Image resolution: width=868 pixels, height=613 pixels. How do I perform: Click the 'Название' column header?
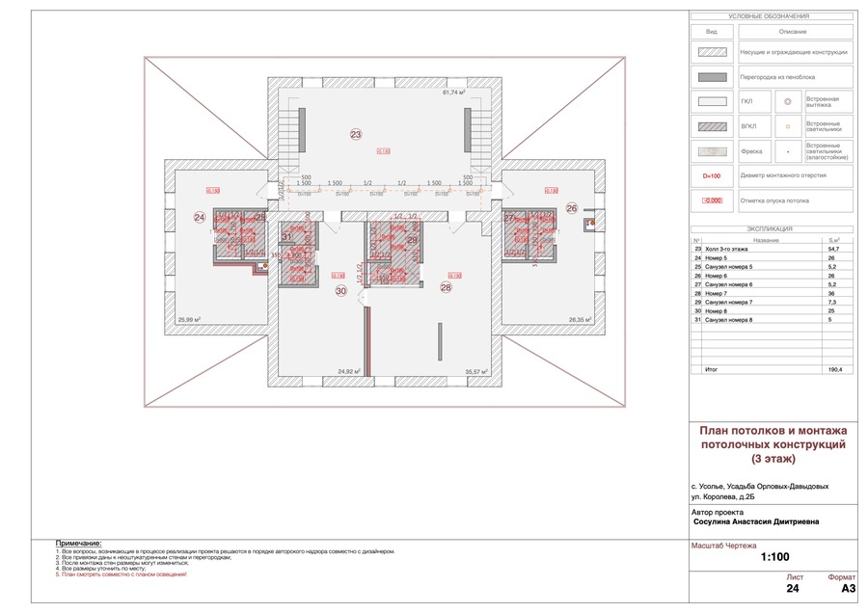(x=766, y=241)
